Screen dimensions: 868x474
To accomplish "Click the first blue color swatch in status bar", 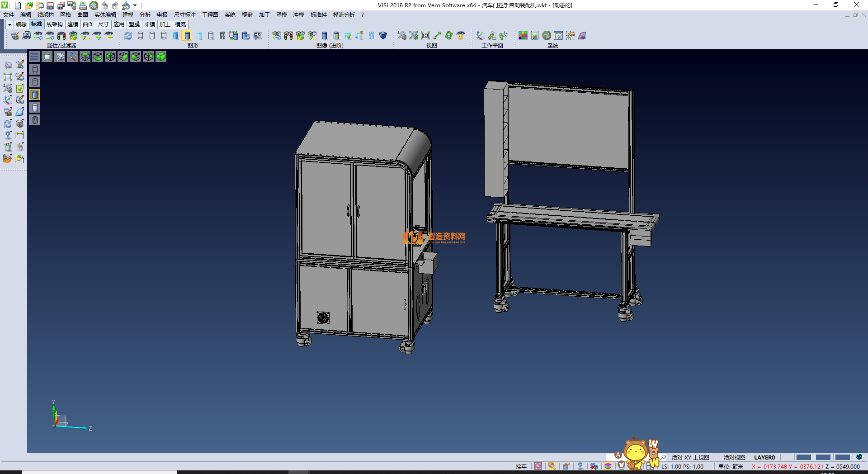I will point(803,457).
